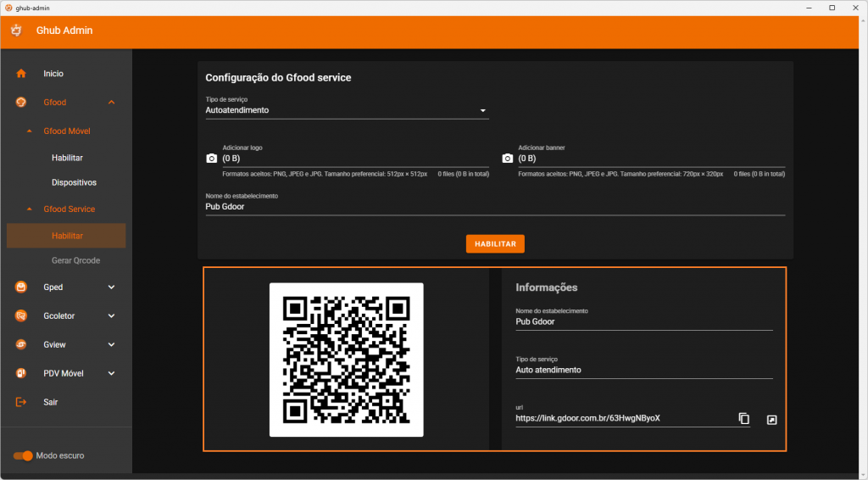This screenshot has height=480, width=868.
Task: Open the url with the external link icon
Action: tap(771, 420)
